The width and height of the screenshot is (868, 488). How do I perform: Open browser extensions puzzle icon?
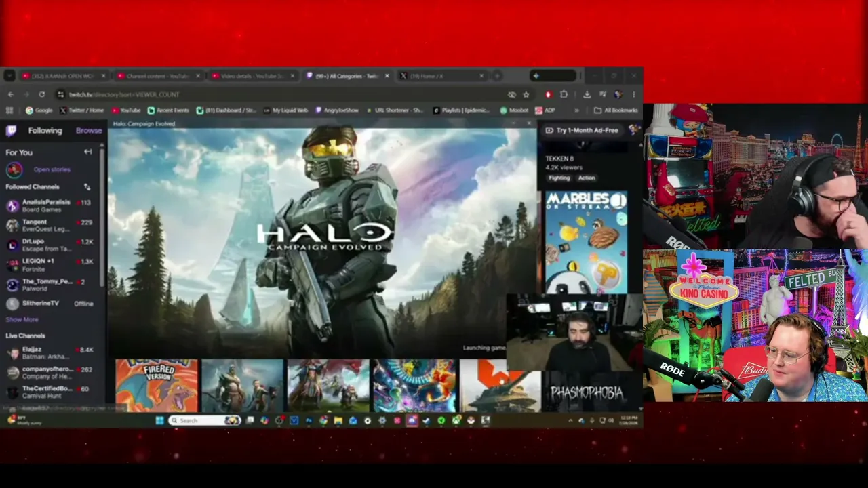point(564,94)
